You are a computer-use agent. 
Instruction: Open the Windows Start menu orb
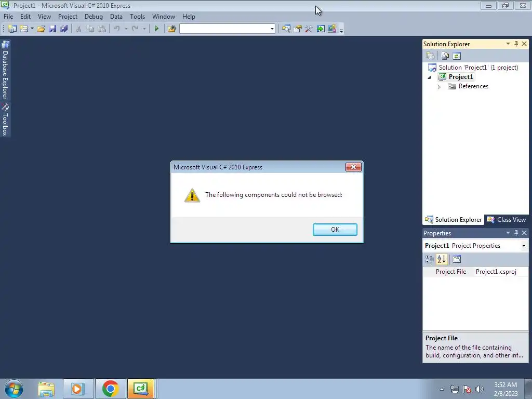[x=14, y=389]
